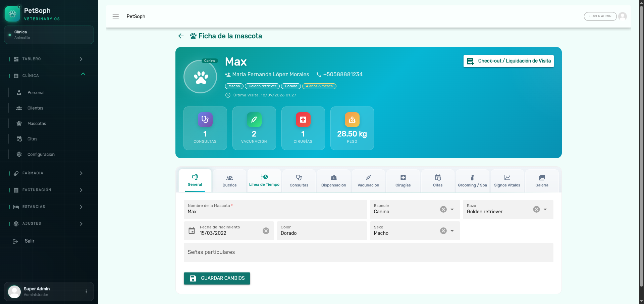
Task: Select the Clínica Animalito selector
Action: 49,35
